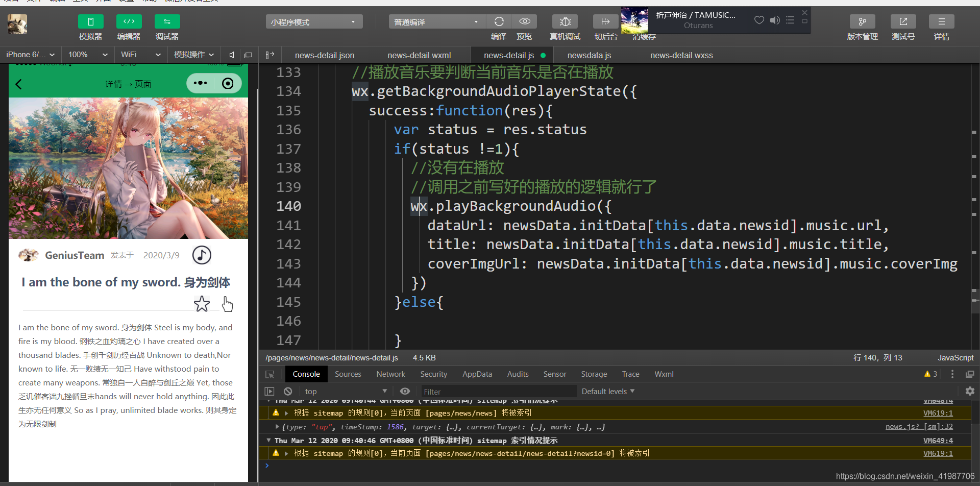
Task: Click the user avatar in toolbar
Action: pos(17,24)
